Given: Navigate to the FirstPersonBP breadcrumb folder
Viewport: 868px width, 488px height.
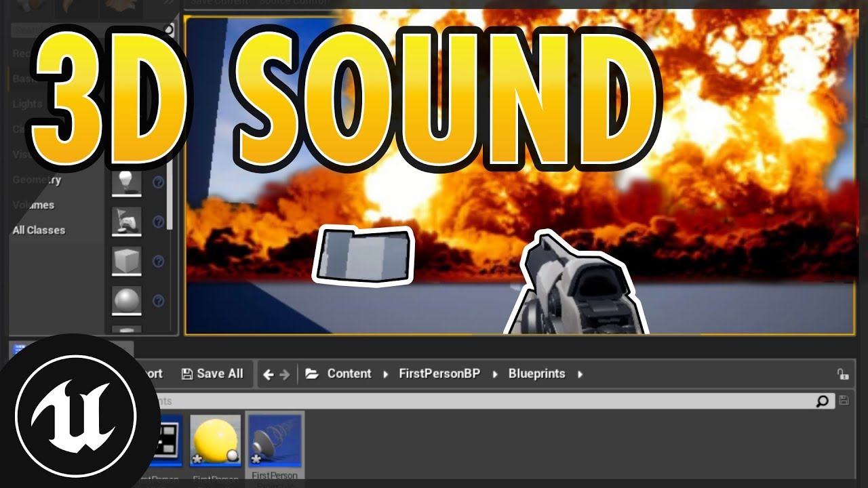Looking at the screenshot, I should (439, 374).
